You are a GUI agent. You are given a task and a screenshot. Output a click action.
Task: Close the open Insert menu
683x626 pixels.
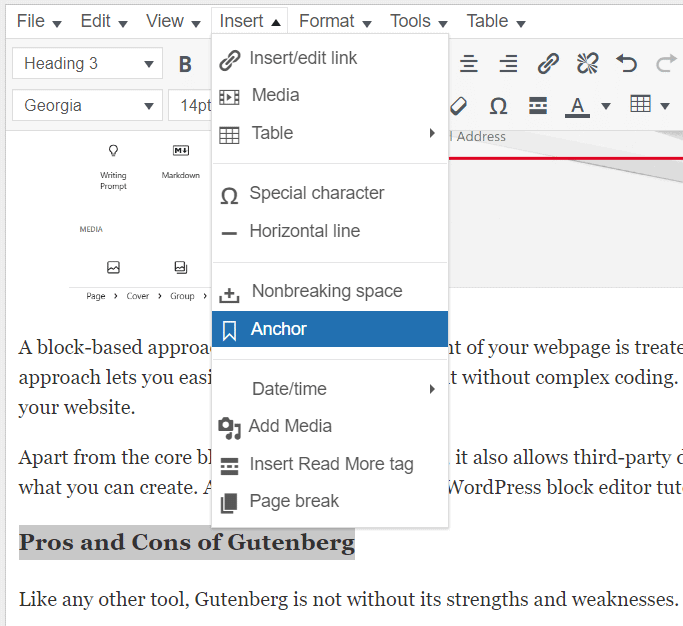[x=250, y=21]
